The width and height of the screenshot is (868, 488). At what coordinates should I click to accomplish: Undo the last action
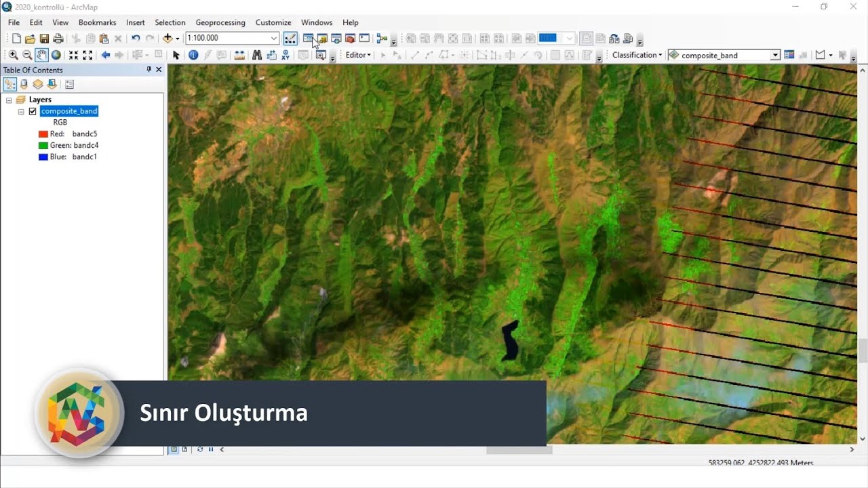tap(136, 39)
